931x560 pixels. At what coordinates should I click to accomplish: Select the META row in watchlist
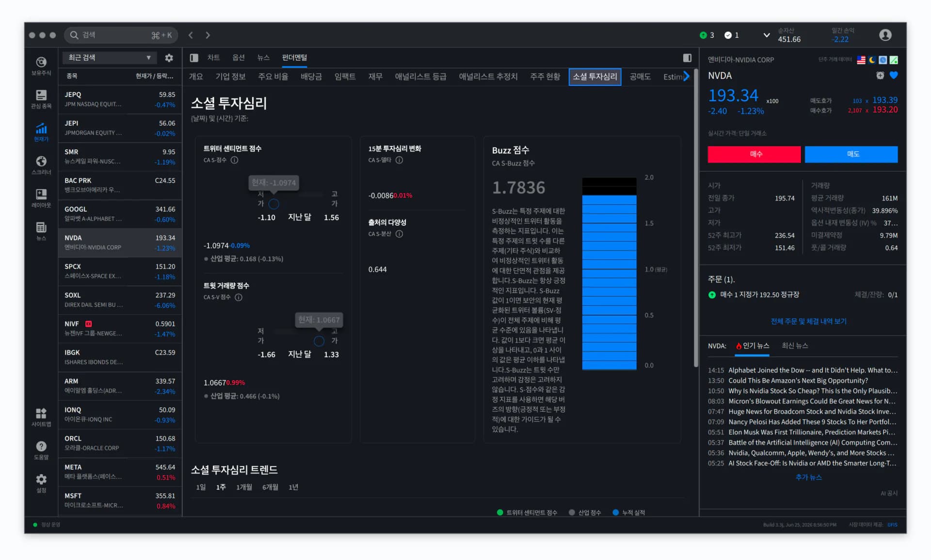coord(120,472)
